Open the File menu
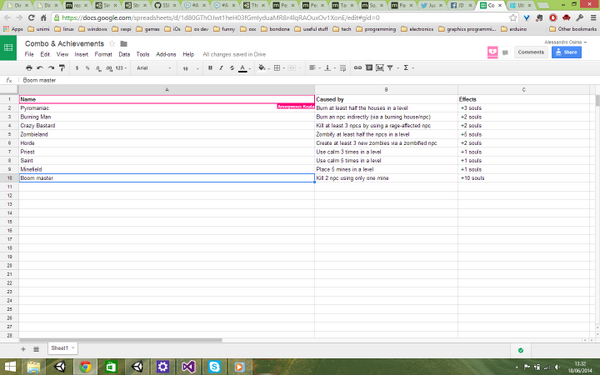Image resolution: width=600 pixels, height=375 pixels. click(29, 54)
